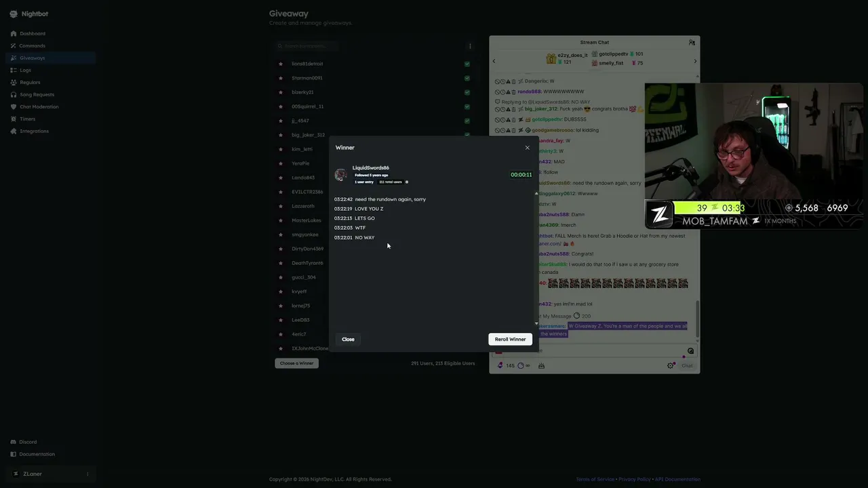Image resolution: width=868 pixels, height=488 pixels.
Task: Click the star next to YeraPie
Action: pyautogui.click(x=281, y=163)
